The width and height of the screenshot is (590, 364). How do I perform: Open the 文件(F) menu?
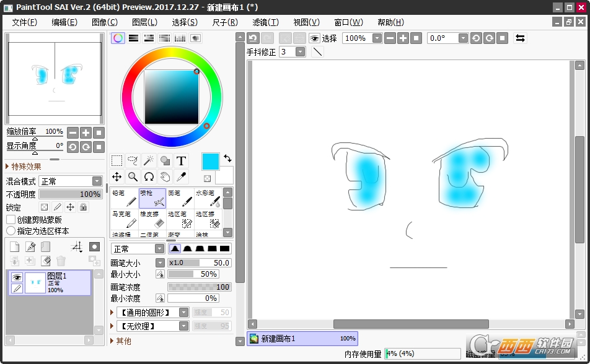click(24, 22)
